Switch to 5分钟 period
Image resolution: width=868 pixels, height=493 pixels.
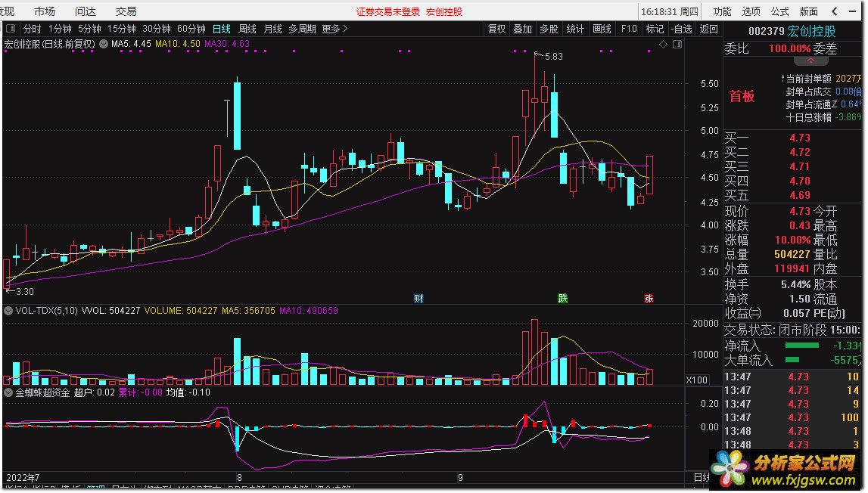pos(89,28)
